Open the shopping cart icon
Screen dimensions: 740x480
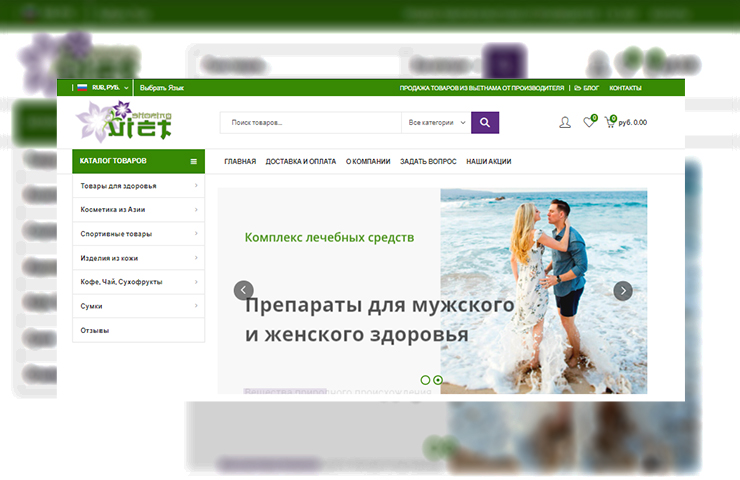[610, 122]
